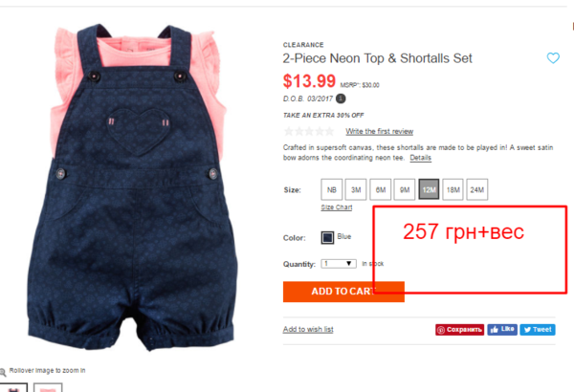This screenshot has height=392, width=574.
Task: Open the Details link in description
Action: click(x=420, y=158)
